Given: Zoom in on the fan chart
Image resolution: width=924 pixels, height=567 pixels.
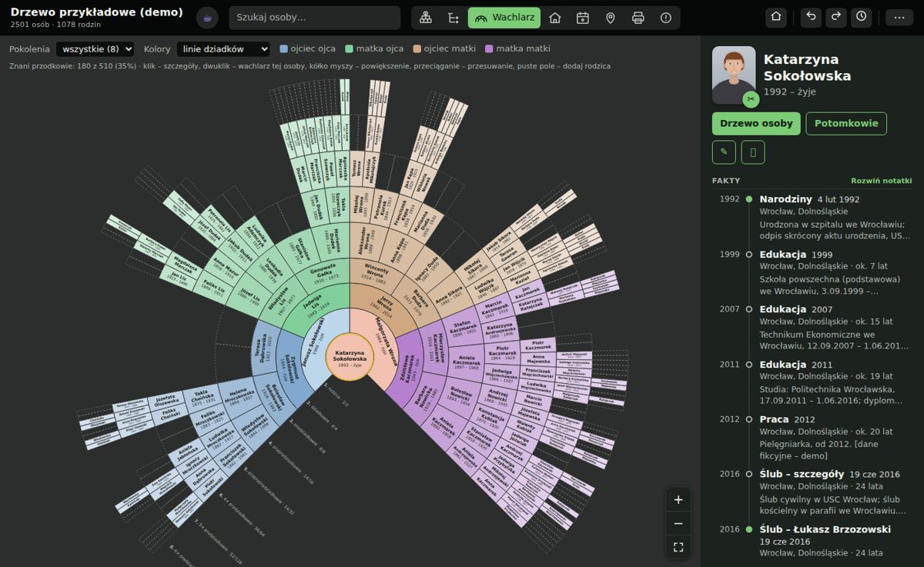Looking at the screenshot, I should (678, 499).
